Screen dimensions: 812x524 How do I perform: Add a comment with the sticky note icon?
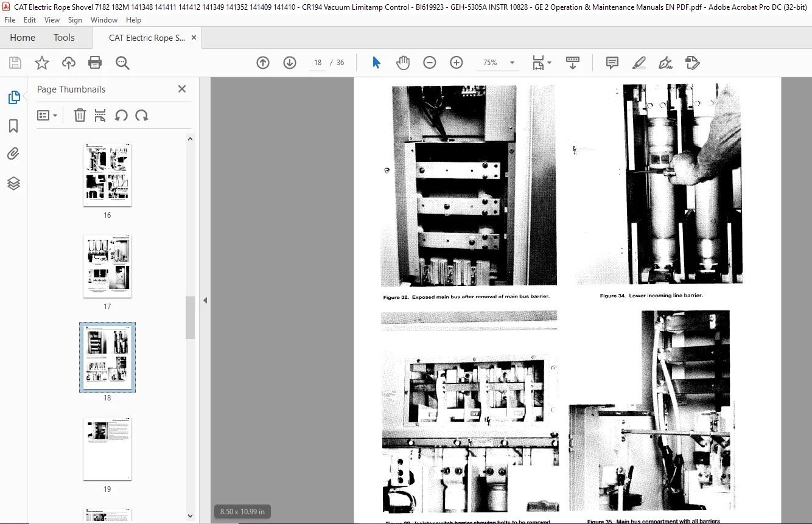click(612, 63)
